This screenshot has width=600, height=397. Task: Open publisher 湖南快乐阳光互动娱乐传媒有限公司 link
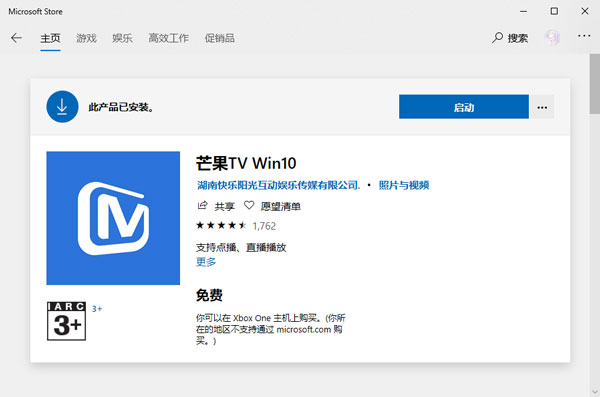278,185
